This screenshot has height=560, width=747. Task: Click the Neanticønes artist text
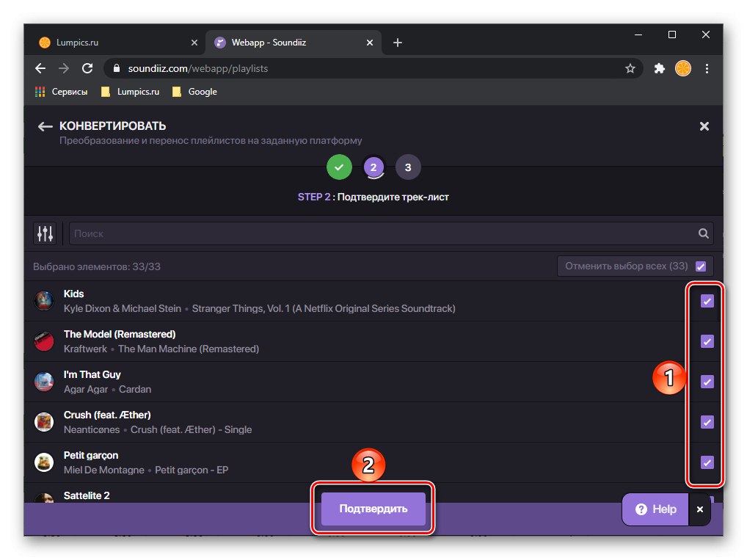pyautogui.click(x=92, y=430)
